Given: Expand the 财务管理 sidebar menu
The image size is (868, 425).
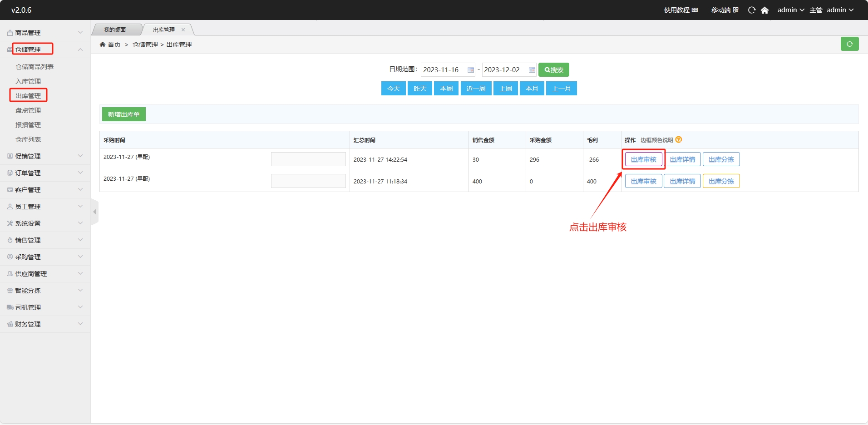Looking at the screenshot, I should pyautogui.click(x=44, y=324).
